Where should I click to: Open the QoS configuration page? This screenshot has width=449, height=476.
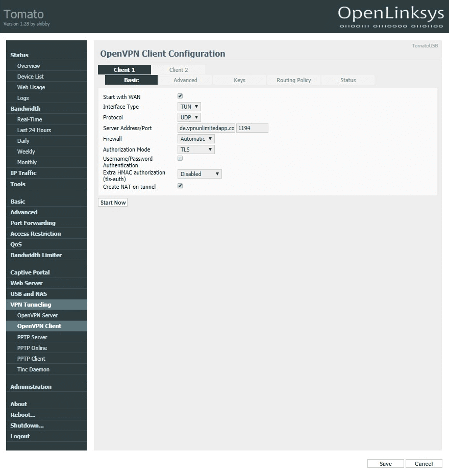16,244
